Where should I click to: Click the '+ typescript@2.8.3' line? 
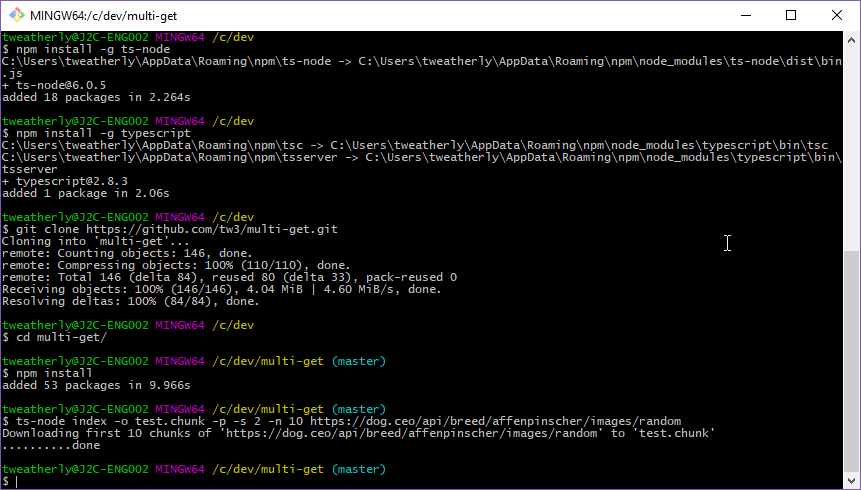point(65,181)
